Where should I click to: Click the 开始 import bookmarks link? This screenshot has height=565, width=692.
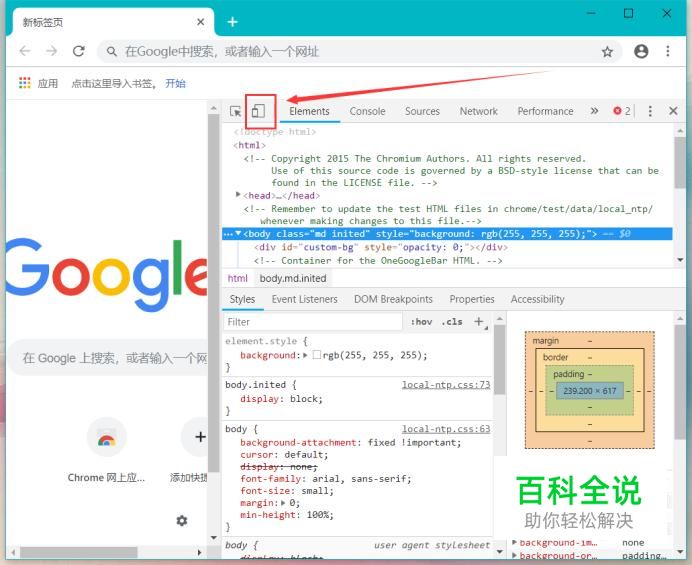pyautogui.click(x=175, y=83)
